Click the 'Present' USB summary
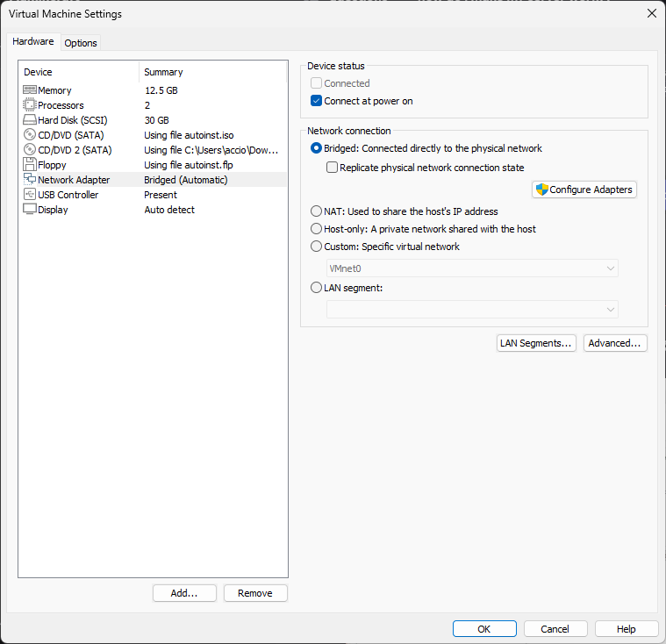 click(x=161, y=195)
